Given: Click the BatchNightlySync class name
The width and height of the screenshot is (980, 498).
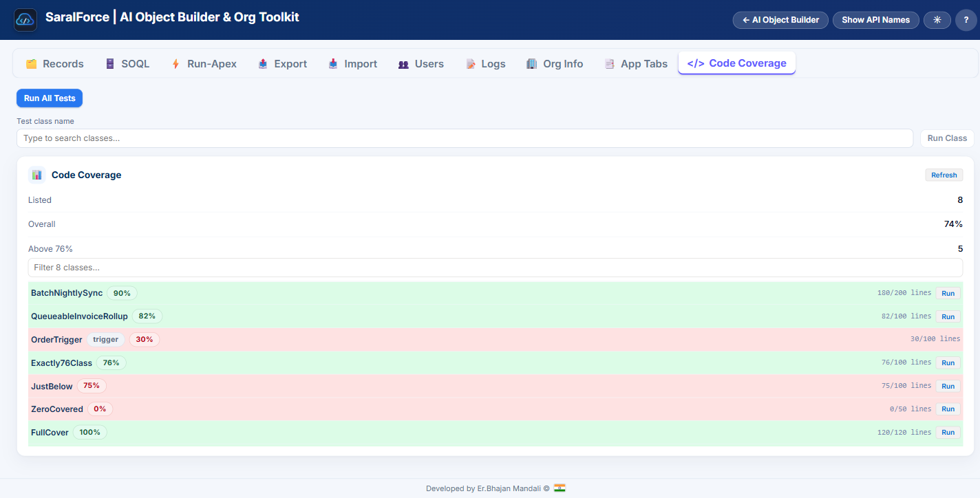Looking at the screenshot, I should pos(67,293).
